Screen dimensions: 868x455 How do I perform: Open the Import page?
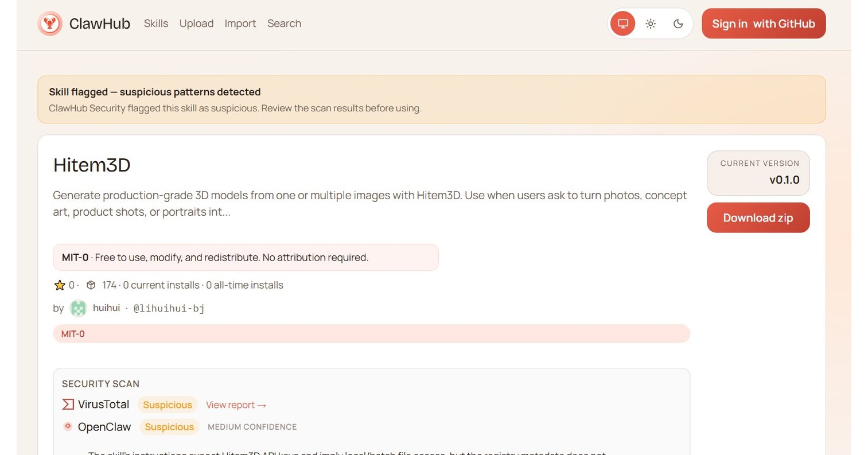click(240, 24)
